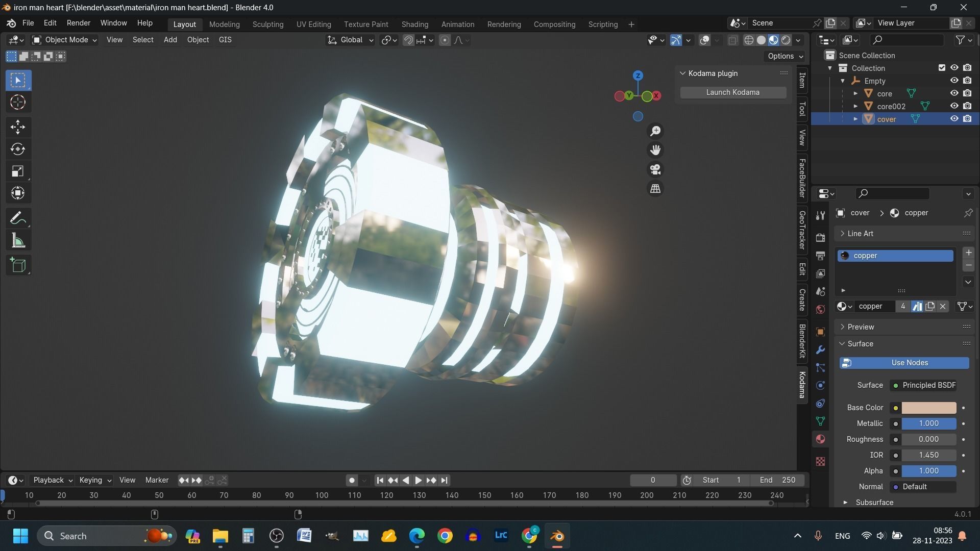Open the World properties tab icon
Viewport: 980px width, 551px height.
[820, 310]
